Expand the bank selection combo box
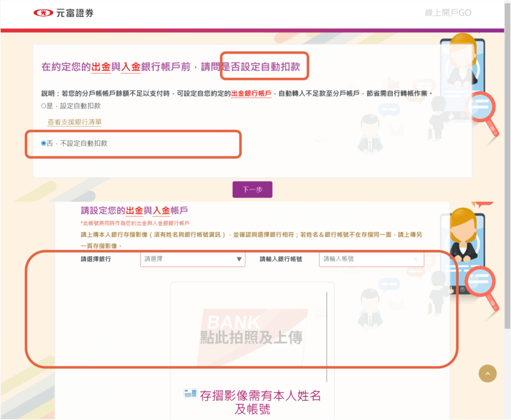 click(192, 259)
